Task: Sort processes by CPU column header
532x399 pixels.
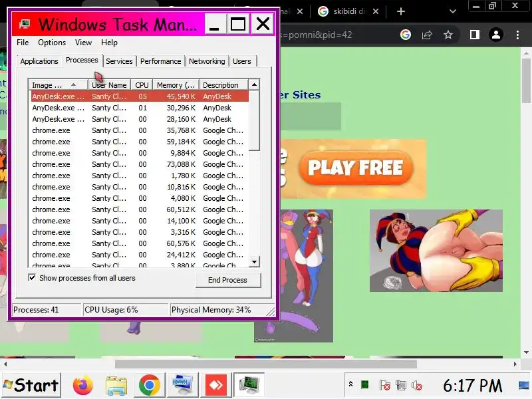Action: tap(142, 85)
